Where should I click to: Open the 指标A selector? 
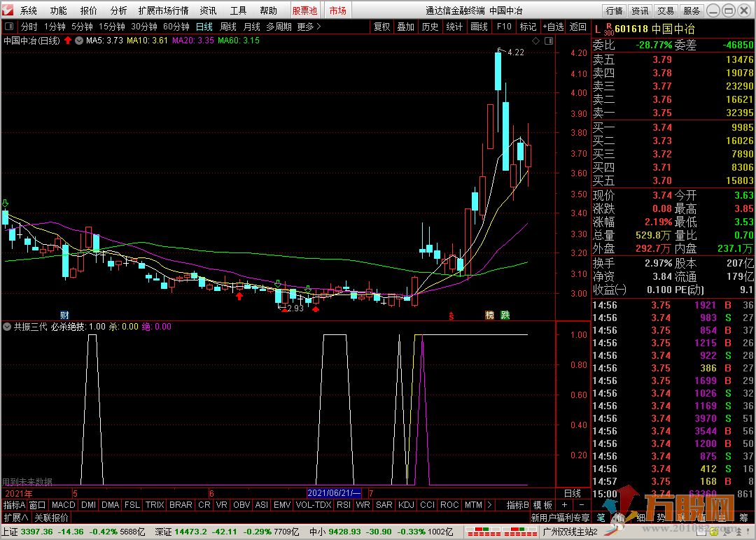(14, 505)
